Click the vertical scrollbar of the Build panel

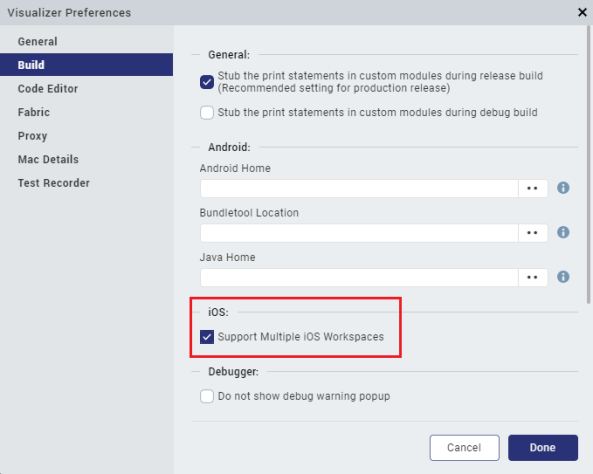588,165
